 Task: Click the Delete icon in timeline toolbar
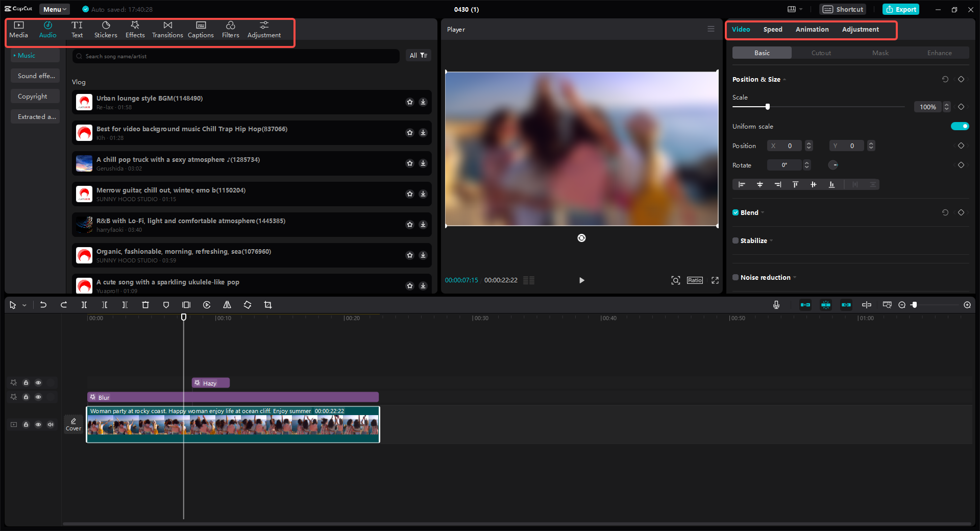point(145,305)
